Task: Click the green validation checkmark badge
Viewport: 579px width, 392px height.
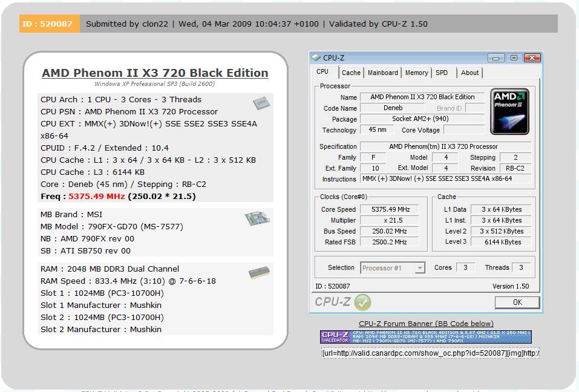Action: point(362,302)
